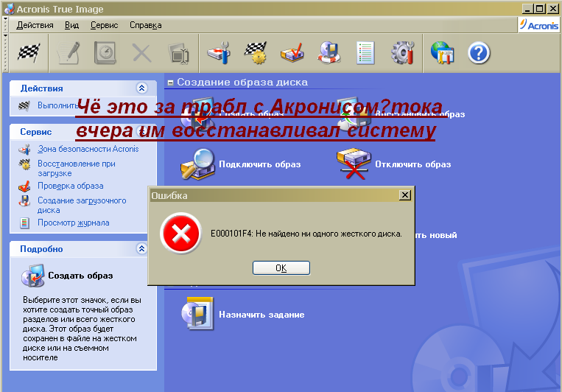Click the Сервис panel header
The image size is (562, 392).
(x=83, y=132)
